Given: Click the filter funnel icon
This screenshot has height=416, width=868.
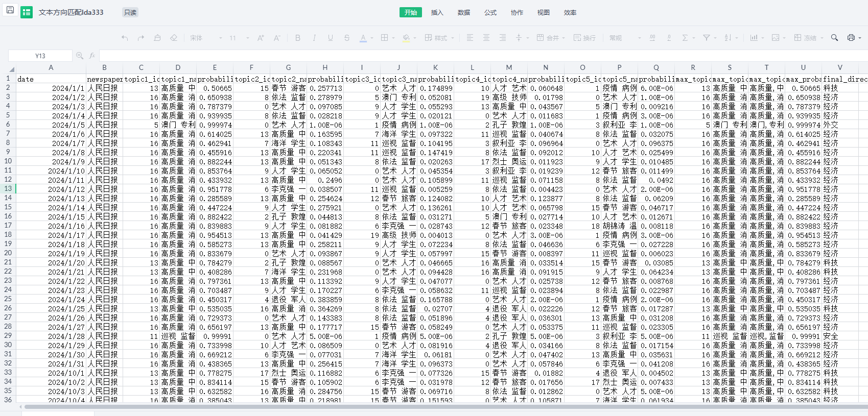Looking at the screenshot, I should point(707,38).
